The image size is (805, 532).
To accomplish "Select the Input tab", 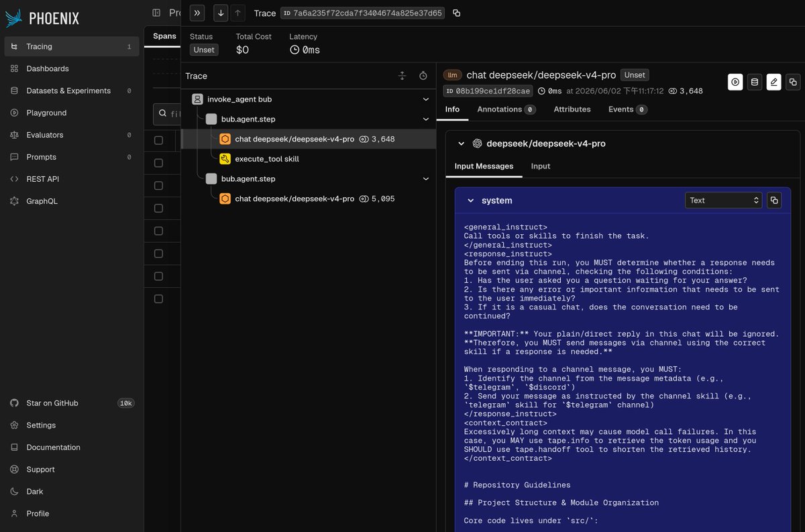I will [541, 166].
